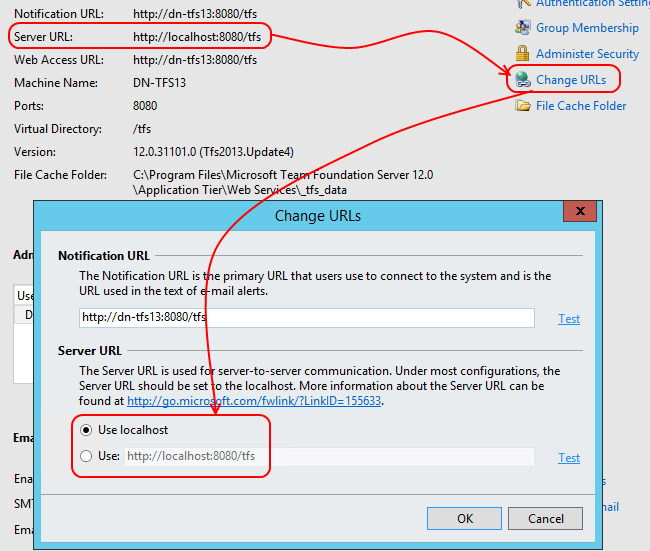Viewport: 650px width, 551px height.
Task: Confirm the dialog with OK
Action: coord(464,519)
